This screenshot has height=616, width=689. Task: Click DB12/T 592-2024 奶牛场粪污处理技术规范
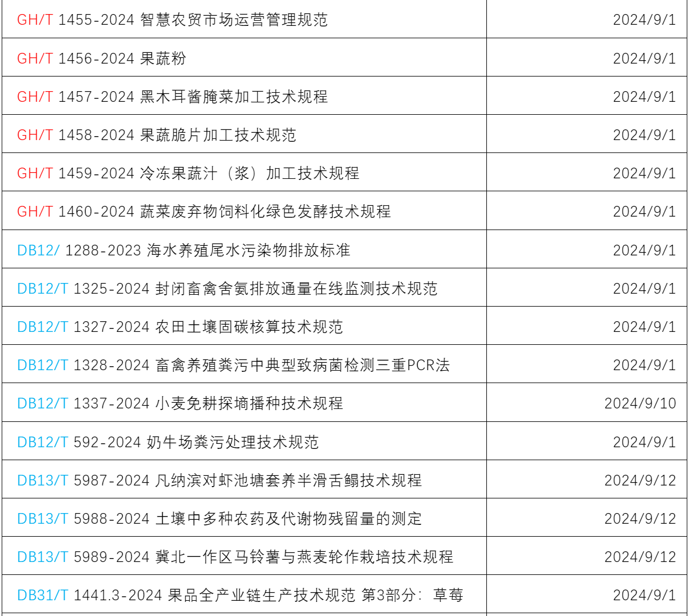click(168, 442)
